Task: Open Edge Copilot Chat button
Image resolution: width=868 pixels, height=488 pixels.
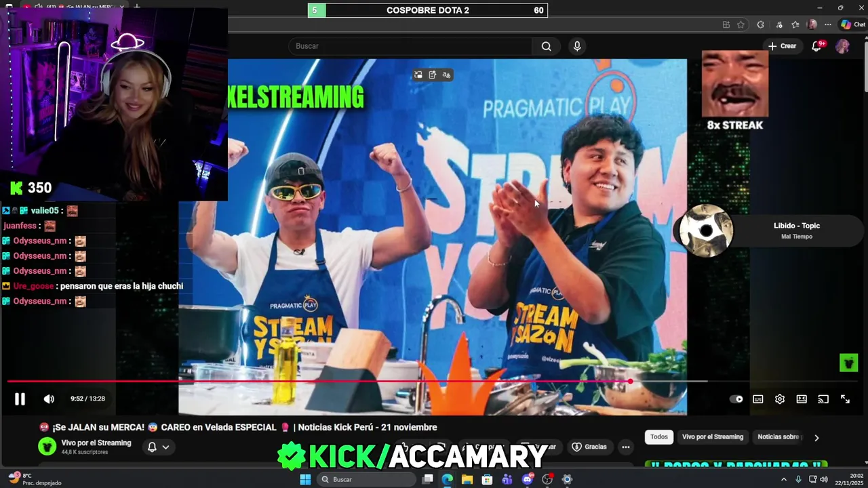Action: tap(852, 24)
